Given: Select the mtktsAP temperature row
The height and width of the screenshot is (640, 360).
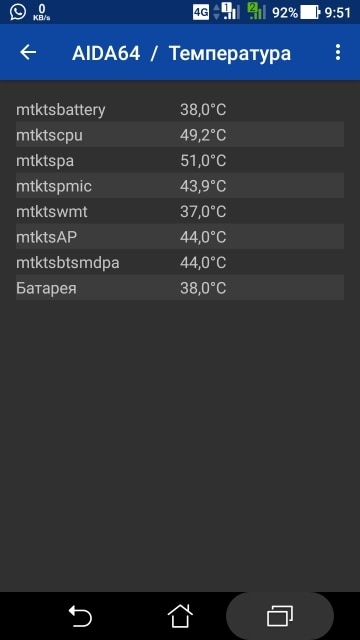Looking at the screenshot, I should tap(180, 237).
